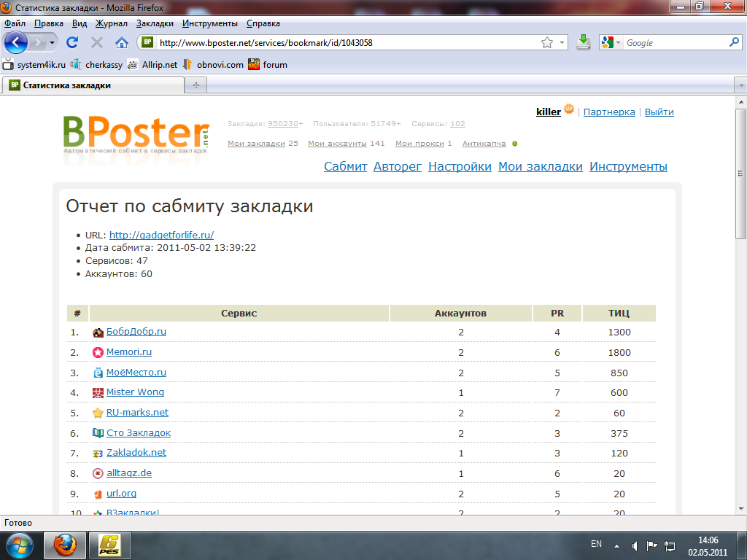Open the Настройки navigation link
Viewport: 747px width, 560px height.
pyautogui.click(x=460, y=167)
